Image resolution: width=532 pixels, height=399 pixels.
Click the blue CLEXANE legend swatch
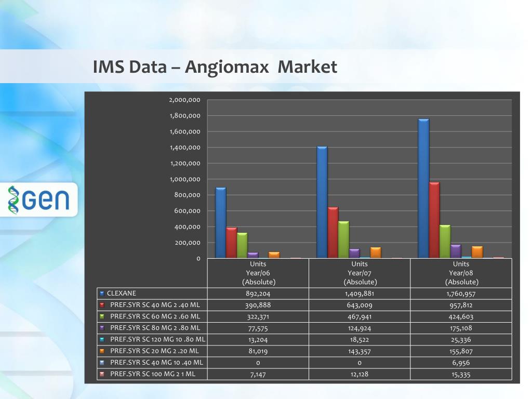click(102, 294)
